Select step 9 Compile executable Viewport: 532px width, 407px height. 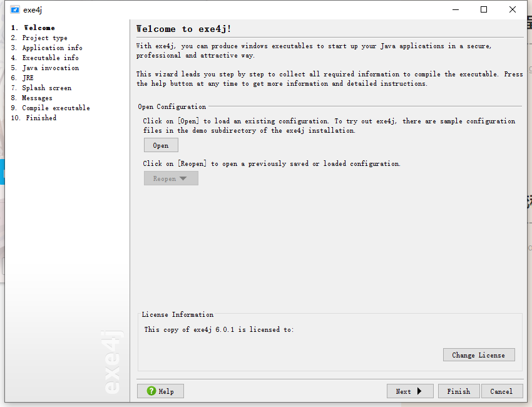pyautogui.click(x=50, y=108)
